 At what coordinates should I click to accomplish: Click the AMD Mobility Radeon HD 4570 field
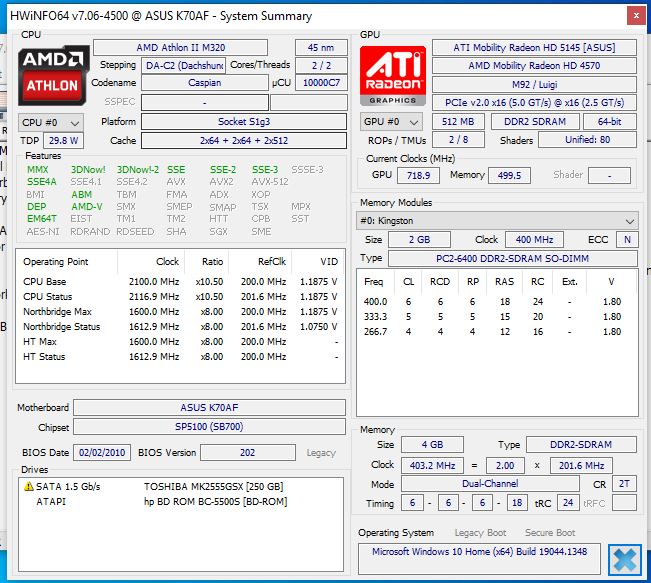[534, 65]
